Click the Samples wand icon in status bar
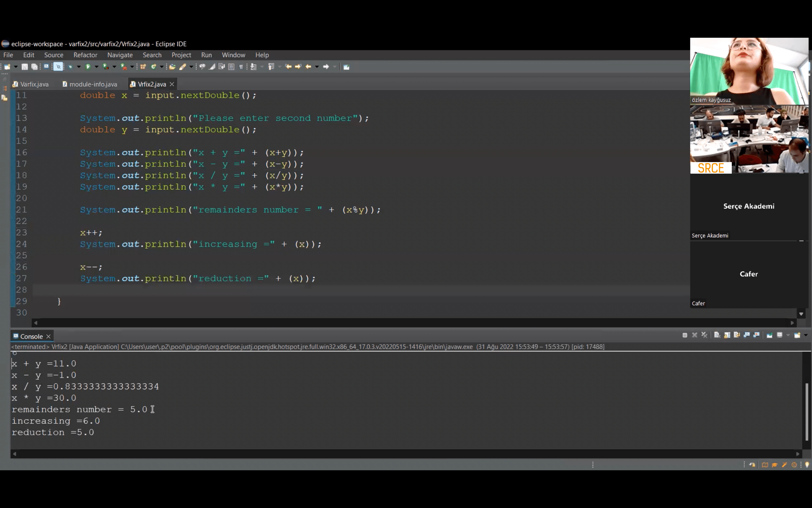The height and width of the screenshot is (508, 812). [784, 465]
